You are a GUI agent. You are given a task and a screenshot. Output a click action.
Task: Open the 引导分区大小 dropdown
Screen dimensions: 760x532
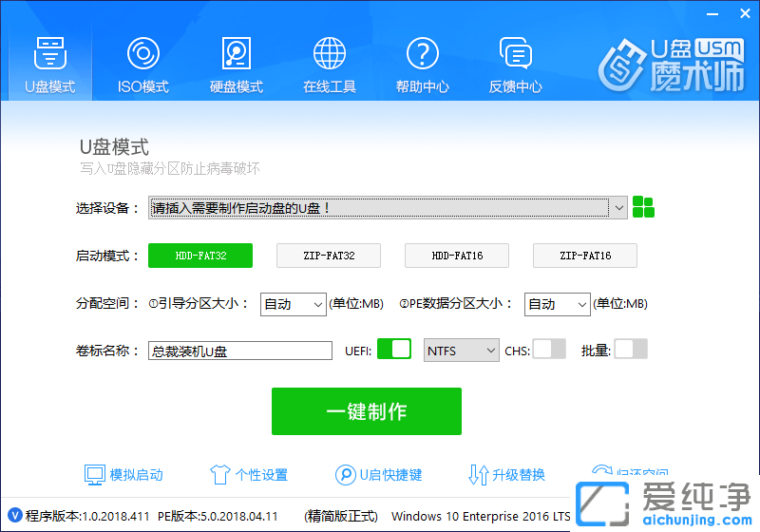click(293, 304)
